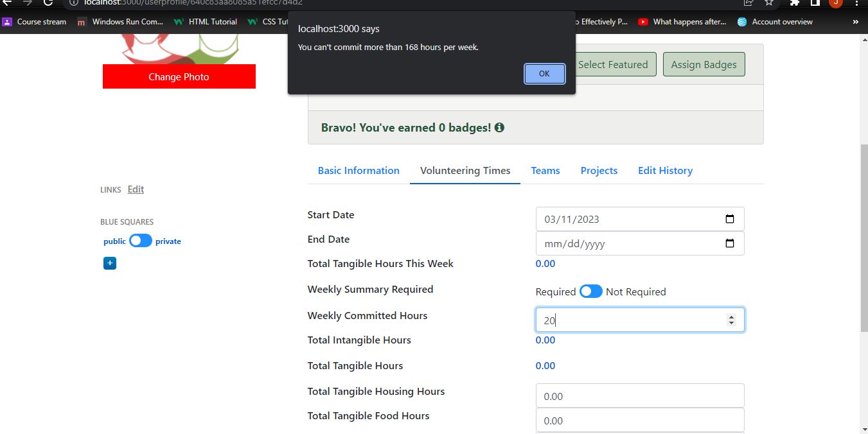This screenshot has height=434, width=868.
Task: Open the browser extensions puzzle icon
Action: pos(795,3)
